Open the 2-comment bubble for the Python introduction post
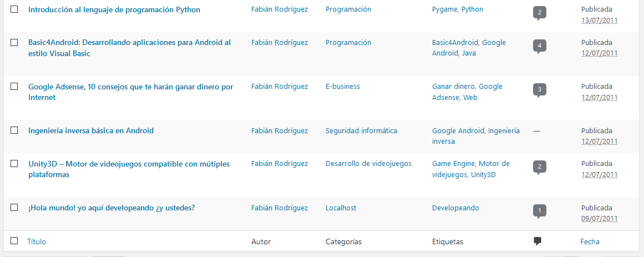Screen dimensions: 644x257 [x=539, y=13]
